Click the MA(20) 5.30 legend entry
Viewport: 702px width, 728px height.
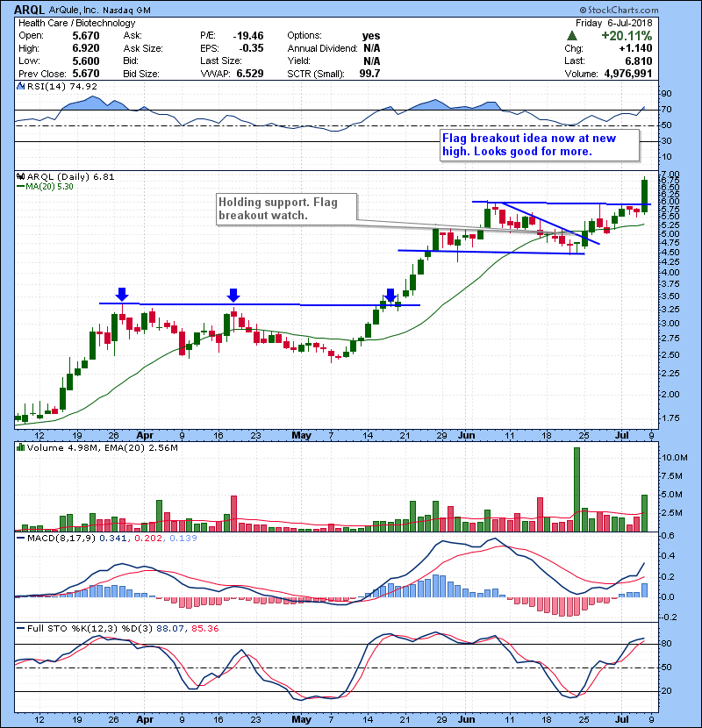[45, 187]
